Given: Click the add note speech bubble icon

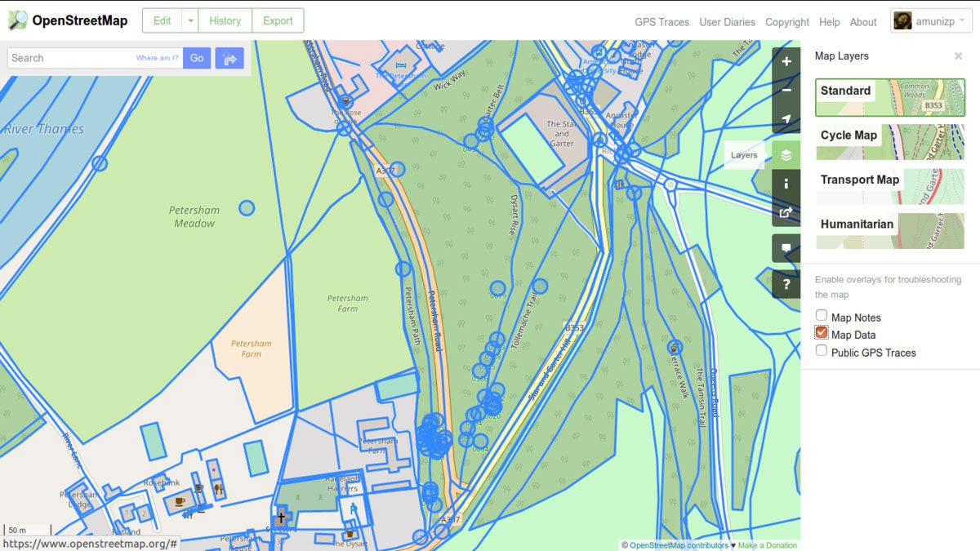Looking at the screenshot, I should pos(786,248).
